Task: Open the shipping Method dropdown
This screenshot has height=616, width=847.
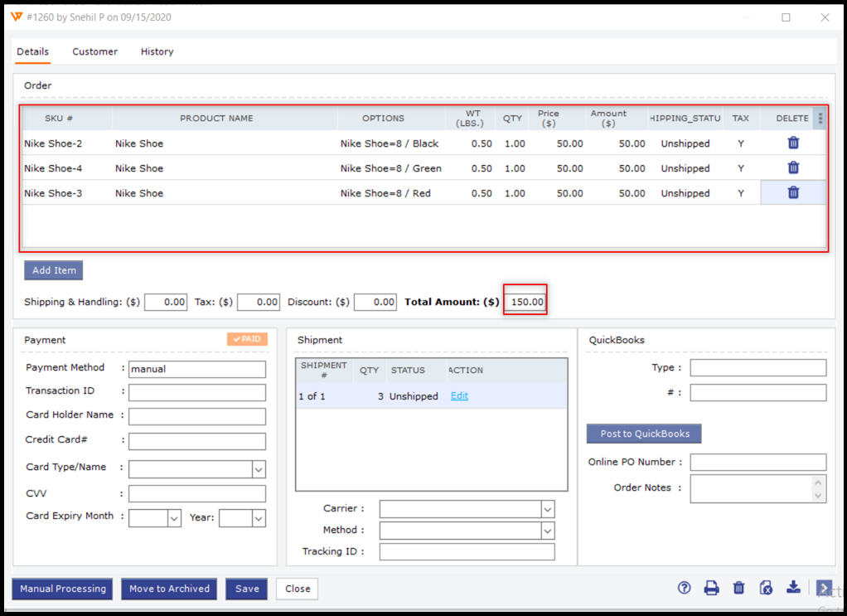Action: click(x=547, y=531)
